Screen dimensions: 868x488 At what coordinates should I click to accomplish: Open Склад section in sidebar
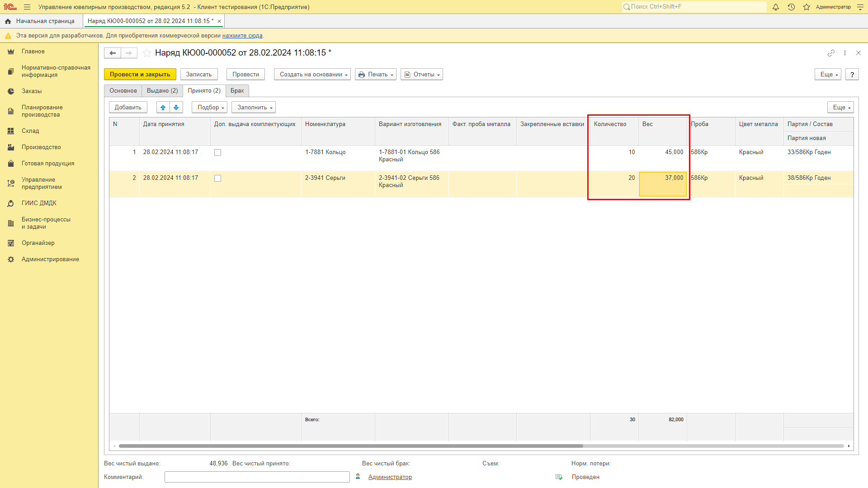[x=30, y=131]
